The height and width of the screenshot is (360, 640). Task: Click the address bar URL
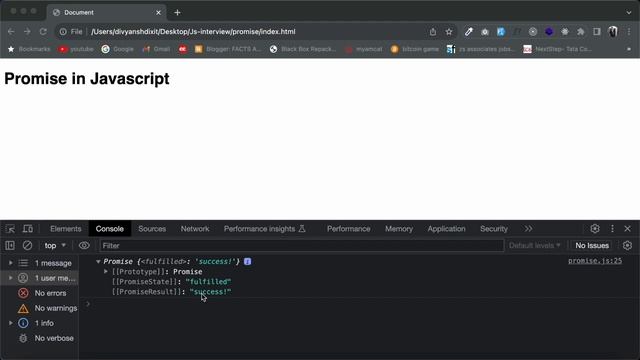[193, 31]
